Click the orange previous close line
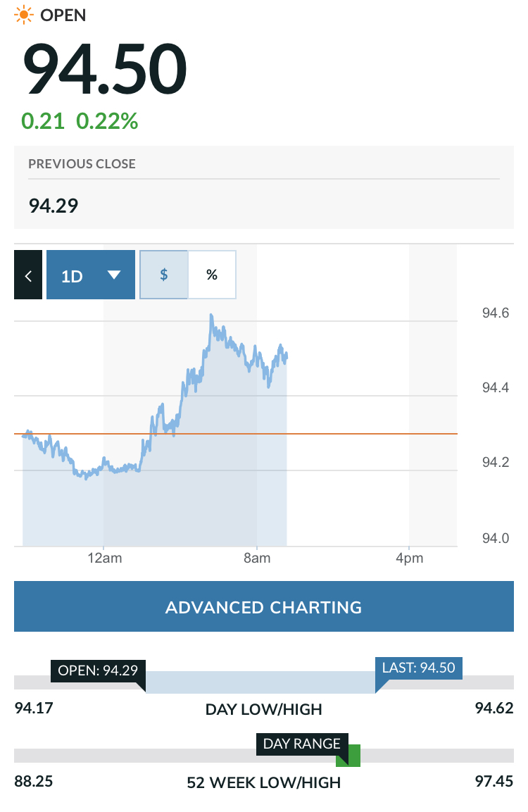 pyautogui.click(x=352, y=434)
